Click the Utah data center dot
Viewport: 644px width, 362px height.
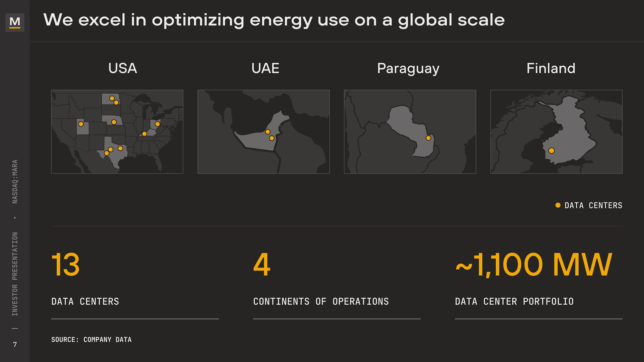(x=81, y=124)
